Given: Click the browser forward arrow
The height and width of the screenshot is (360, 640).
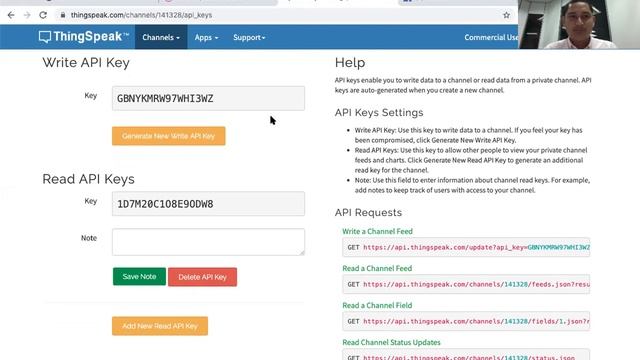Looking at the screenshot, I should coord(27,15).
